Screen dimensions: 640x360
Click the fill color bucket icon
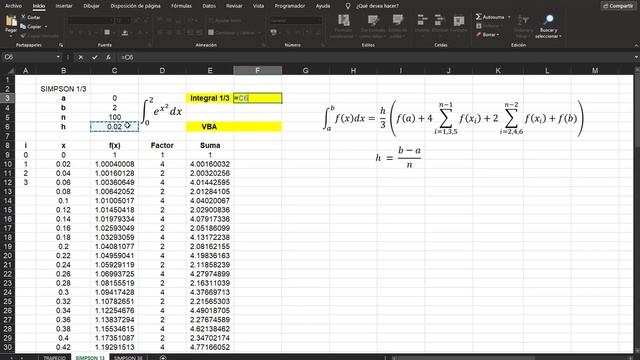pyautogui.click(x=125, y=32)
